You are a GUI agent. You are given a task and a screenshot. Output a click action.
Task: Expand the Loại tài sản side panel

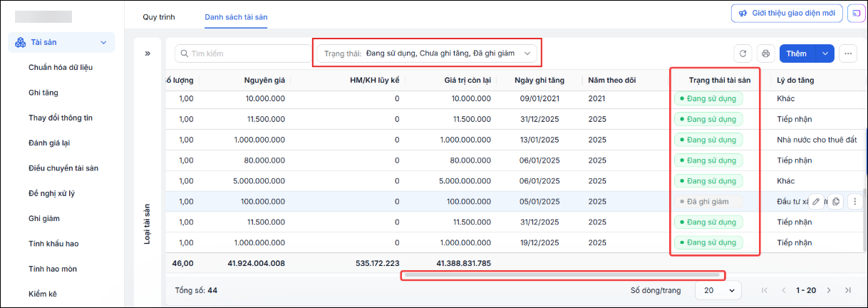148,53
